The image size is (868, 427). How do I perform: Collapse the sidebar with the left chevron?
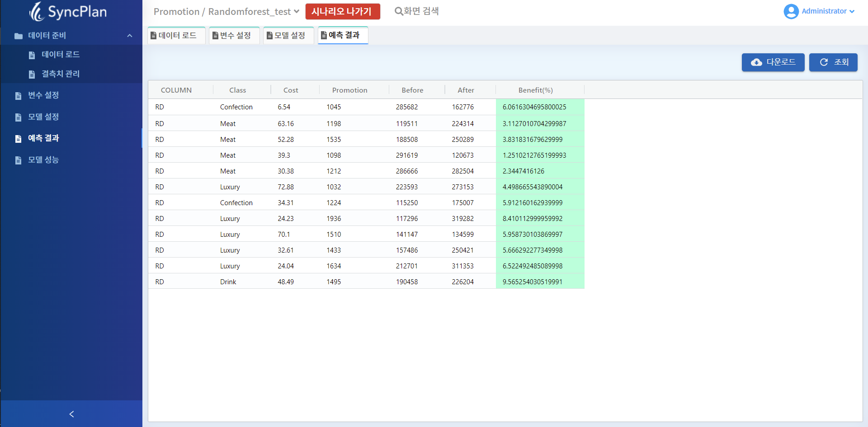71,414
